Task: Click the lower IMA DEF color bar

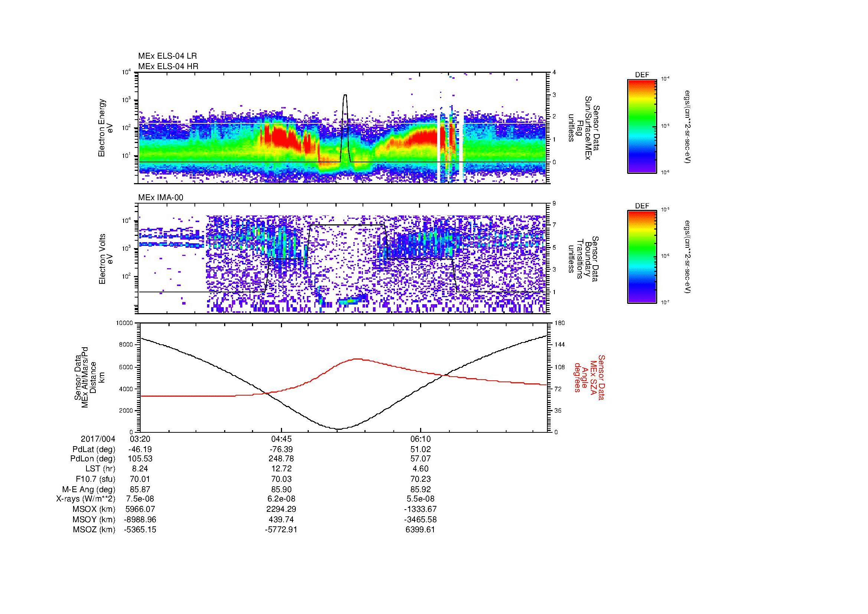Action: coord(642,257)
